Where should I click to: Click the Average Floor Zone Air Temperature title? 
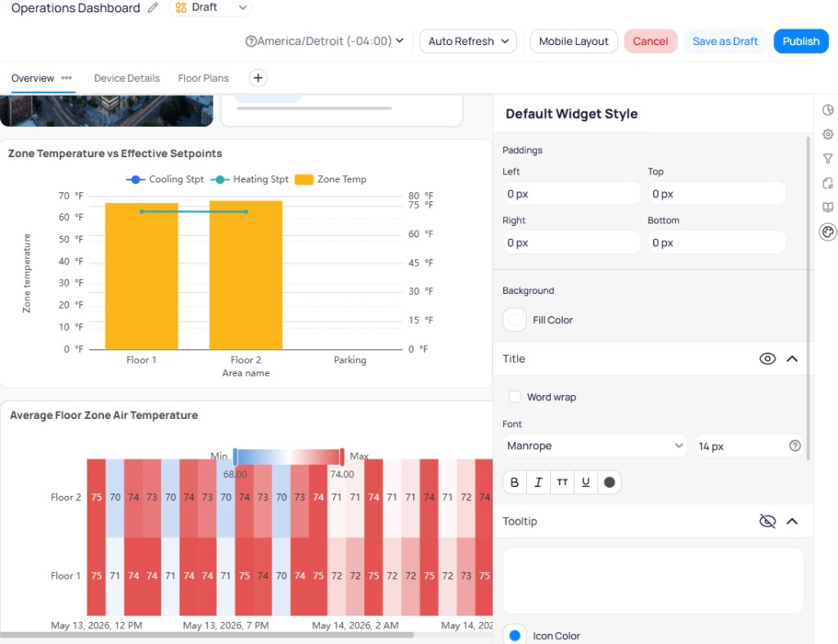click(x=104, y=415)
